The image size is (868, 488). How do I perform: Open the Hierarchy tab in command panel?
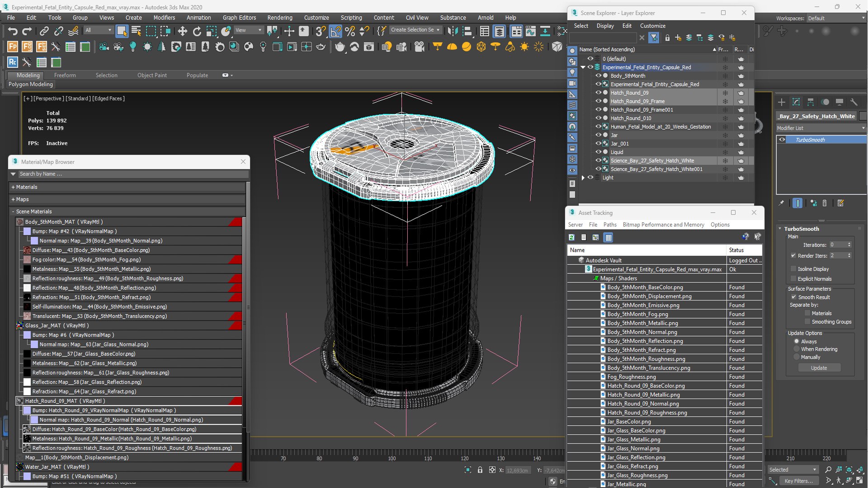(811, 102)
